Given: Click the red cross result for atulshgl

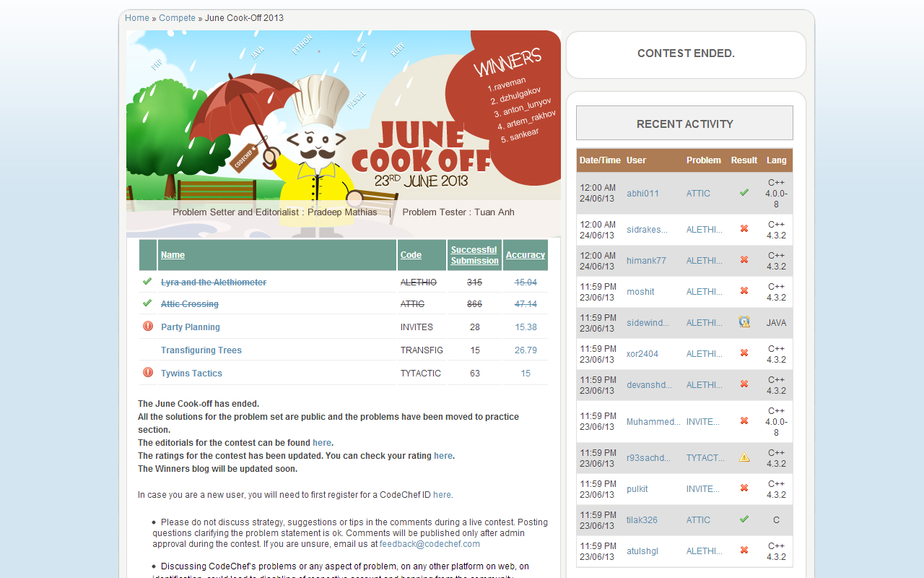Looking at the screenshot, I should click(x=744, y=551).
